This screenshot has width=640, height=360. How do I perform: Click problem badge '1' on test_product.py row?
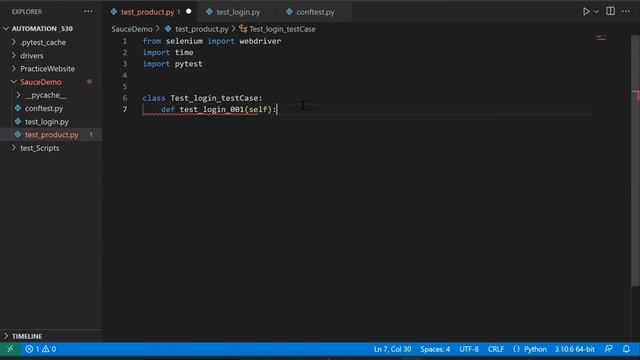pyautogui.click(x=91, y=135)
